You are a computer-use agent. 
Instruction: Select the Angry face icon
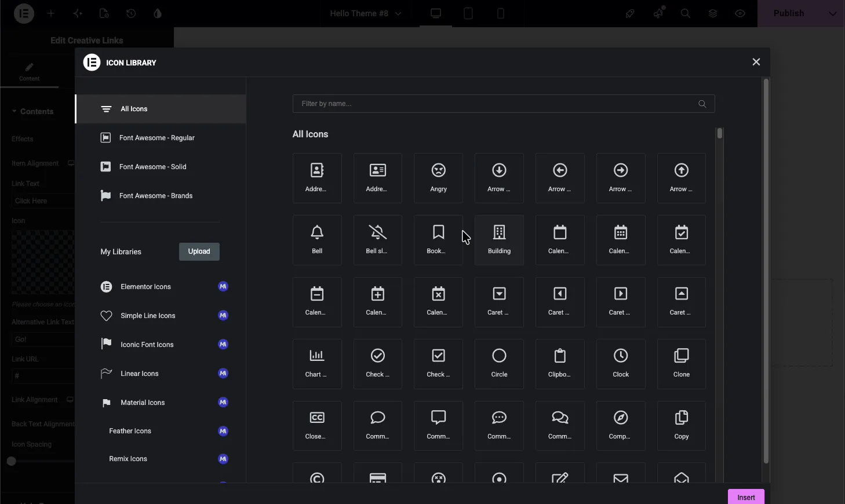438,178
